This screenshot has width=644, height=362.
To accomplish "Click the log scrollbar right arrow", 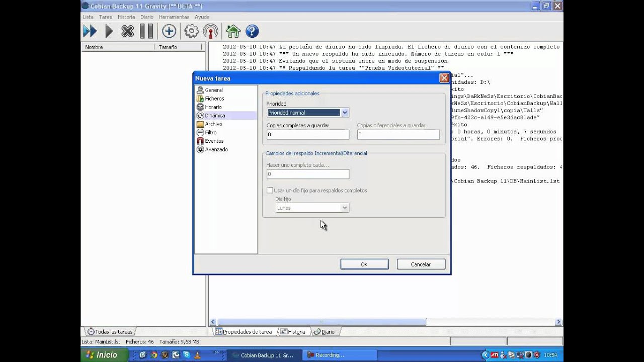I will click(558, 322).
